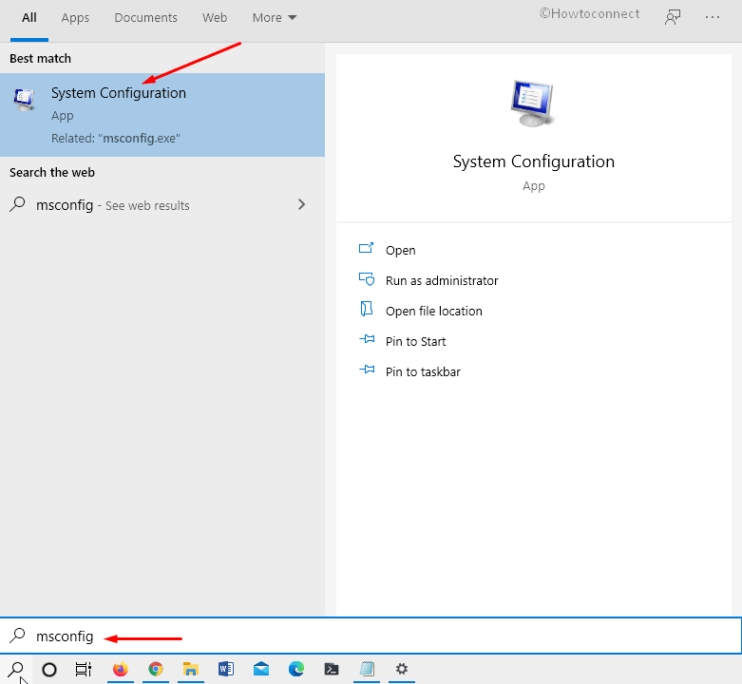
Task: Click the msconfig See web results entry
Action: (x=162, y=205)
